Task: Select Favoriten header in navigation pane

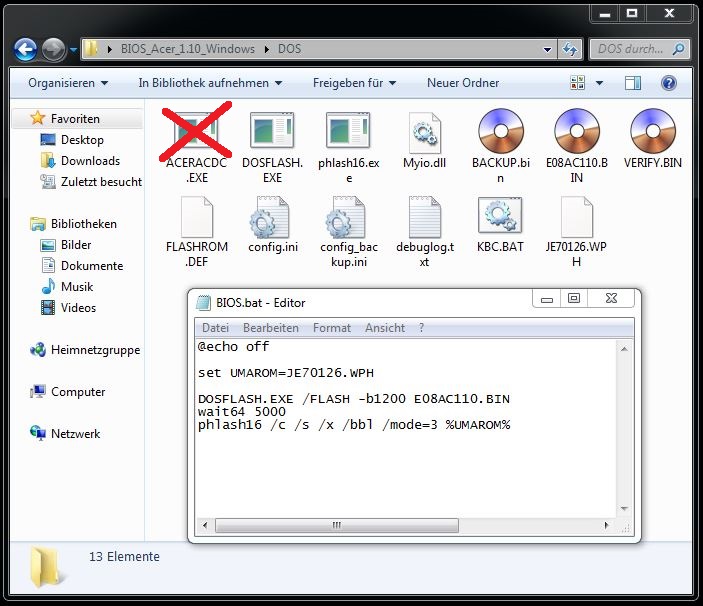Action: (x=75, y=119)
